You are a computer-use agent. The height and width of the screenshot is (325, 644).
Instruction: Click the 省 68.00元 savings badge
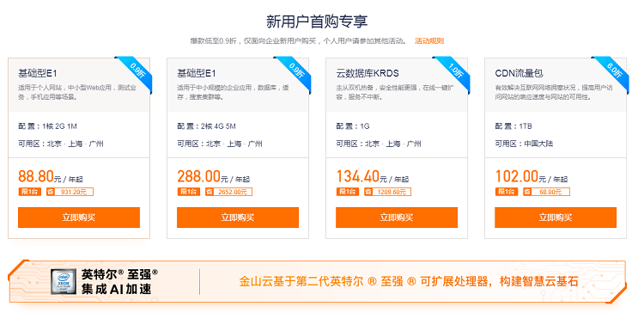pyautogui.click(x=547, y=192)
